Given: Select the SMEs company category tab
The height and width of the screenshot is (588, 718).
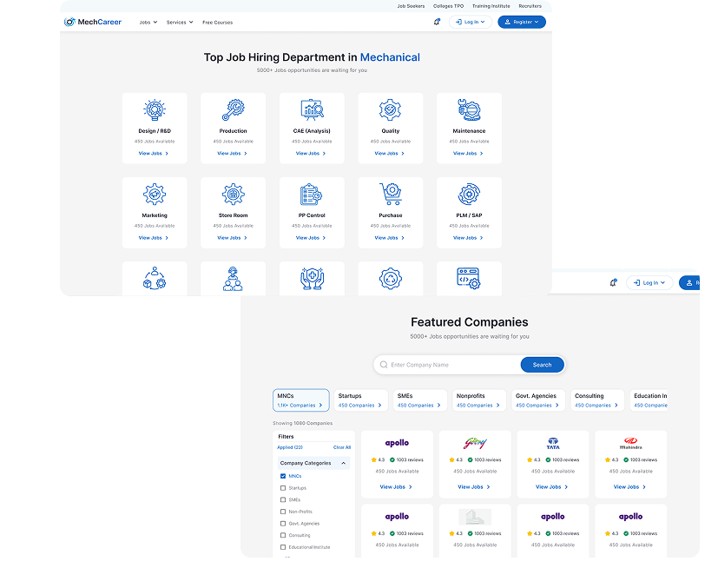Looking at the screenshot, I should coord(420,400).
